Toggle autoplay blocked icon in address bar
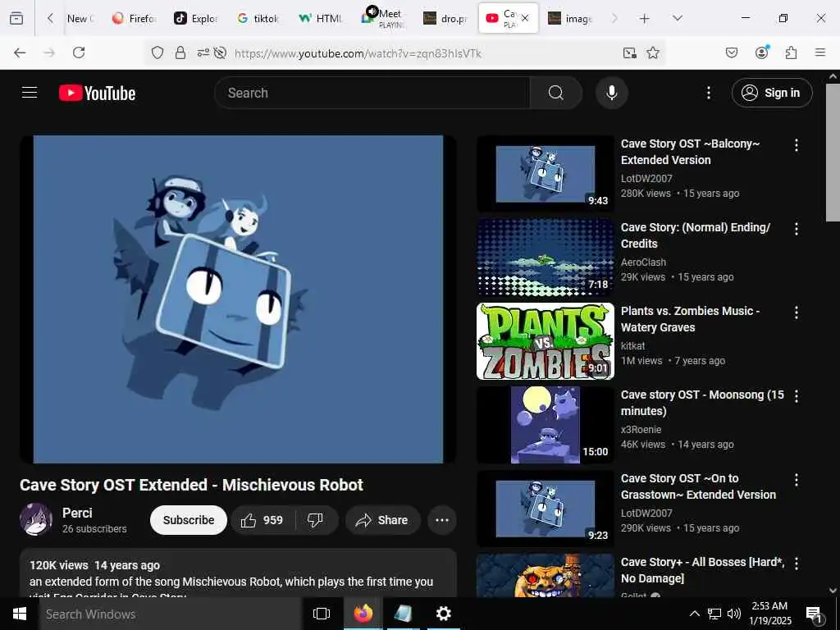The image size is (840, 630). (x=220, y=52)
